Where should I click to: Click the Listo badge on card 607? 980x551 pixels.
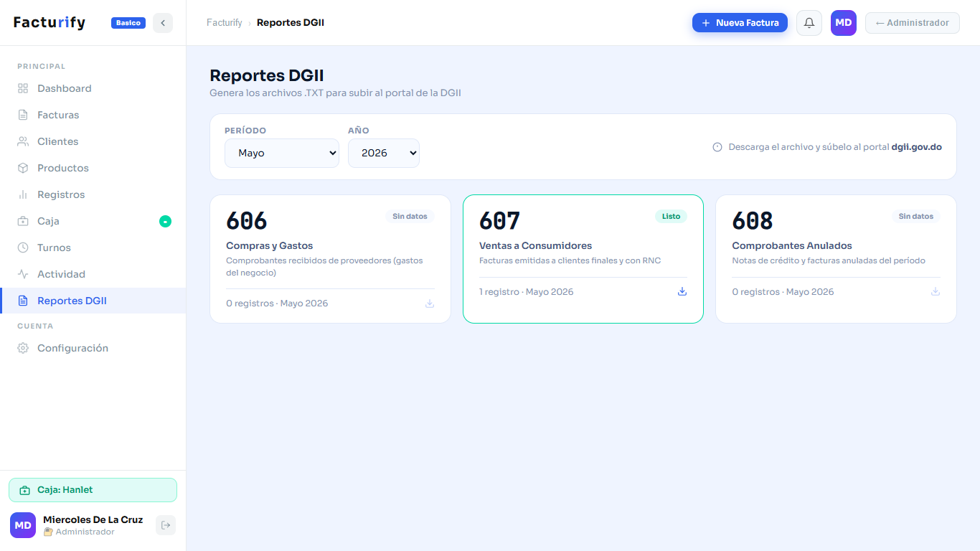(671, 216)
